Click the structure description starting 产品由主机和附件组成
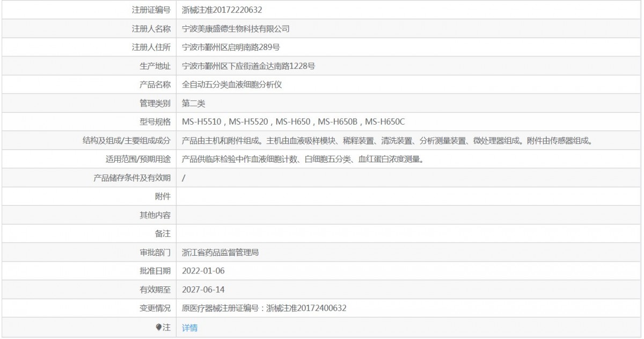This screenshot has height=339, width=644. 387,141
